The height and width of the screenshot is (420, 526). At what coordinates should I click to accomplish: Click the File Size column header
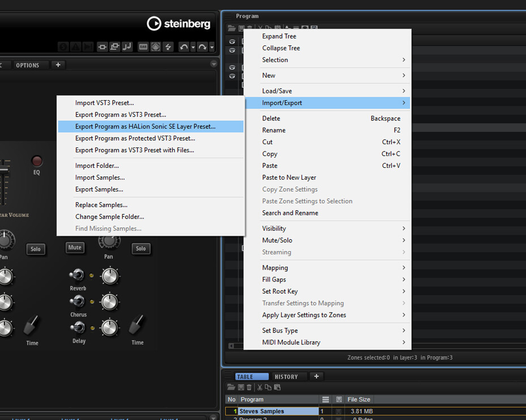tap(359, 400)
